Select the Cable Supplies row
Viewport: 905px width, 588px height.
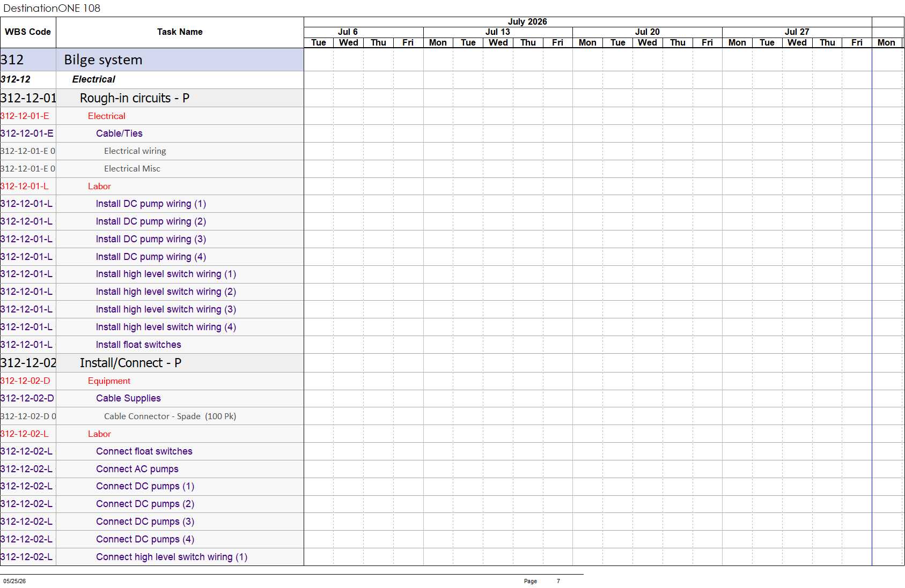tap(152, 398)
